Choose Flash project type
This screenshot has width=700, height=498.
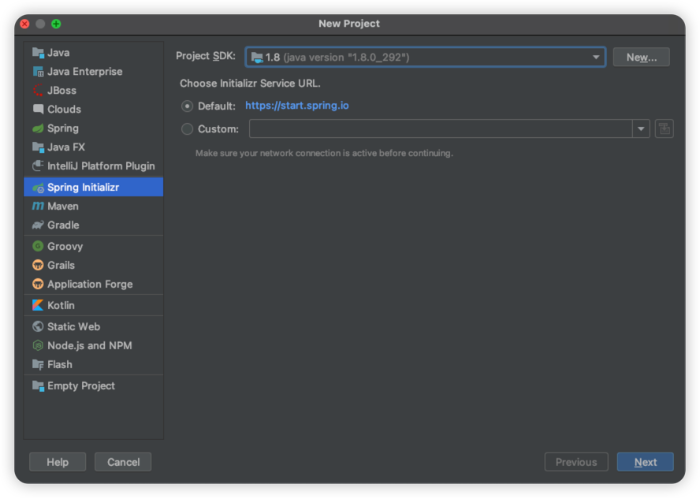coord(94,364)
